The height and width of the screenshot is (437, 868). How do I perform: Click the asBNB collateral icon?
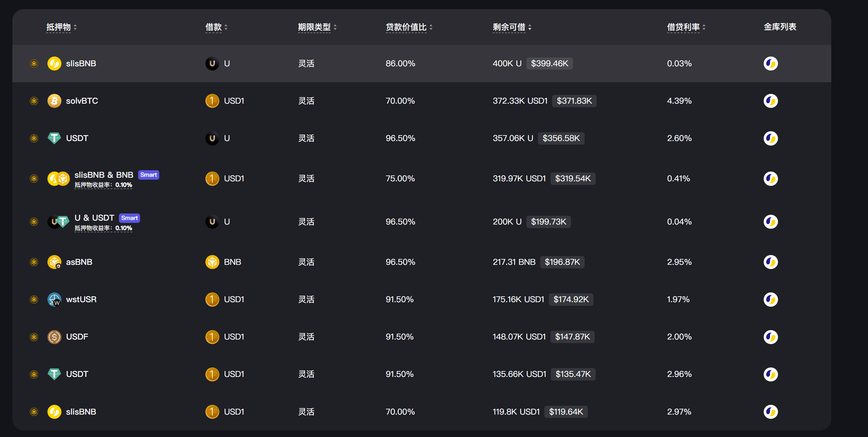[54, 262]
